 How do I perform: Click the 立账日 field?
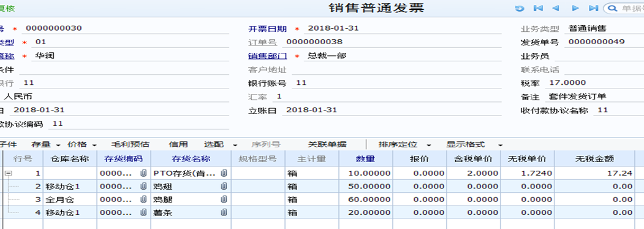coord(392,110)
